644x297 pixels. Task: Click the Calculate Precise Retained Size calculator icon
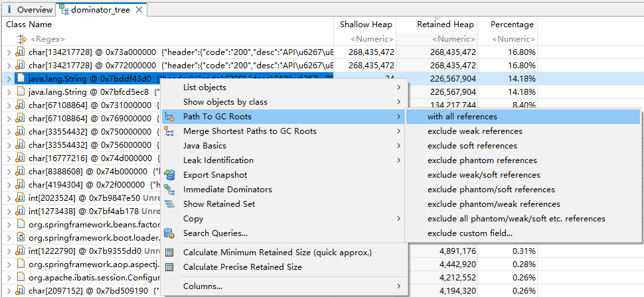pyautogui.click(x=169, y=267)
